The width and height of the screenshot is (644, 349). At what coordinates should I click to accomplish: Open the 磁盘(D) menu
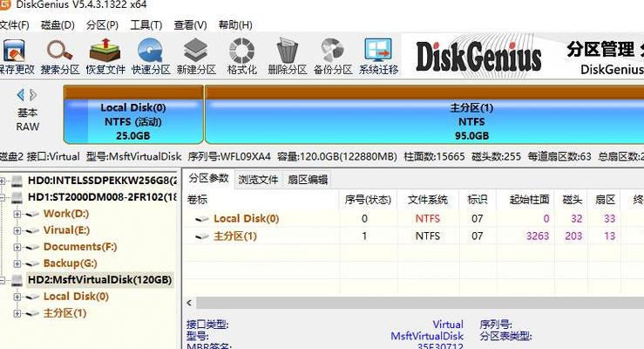tap(58, 25)
